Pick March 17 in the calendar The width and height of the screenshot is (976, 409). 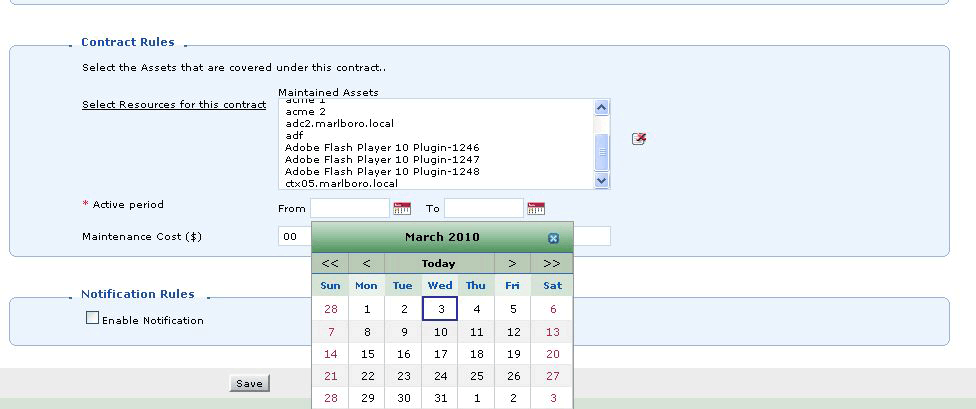pyautogui.click(x=440, y=354)
